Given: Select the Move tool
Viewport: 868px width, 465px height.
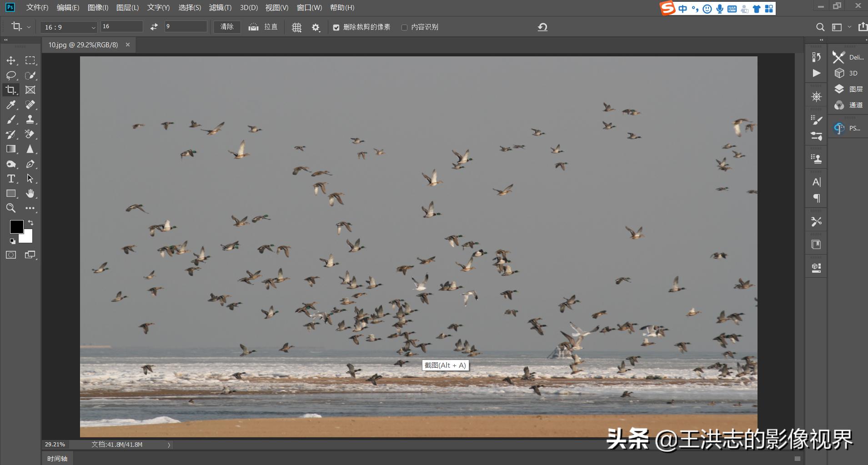Looking at the screenshot, I should pos(11,60).
